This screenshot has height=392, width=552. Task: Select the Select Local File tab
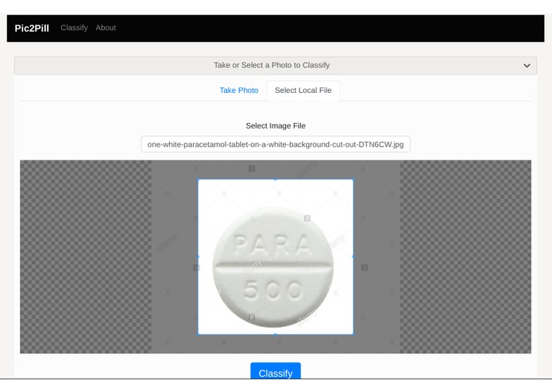(303, 90)
